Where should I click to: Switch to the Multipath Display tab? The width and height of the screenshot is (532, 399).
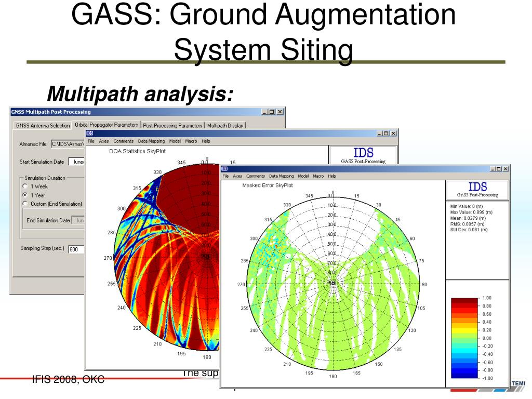tap(225, 125)
